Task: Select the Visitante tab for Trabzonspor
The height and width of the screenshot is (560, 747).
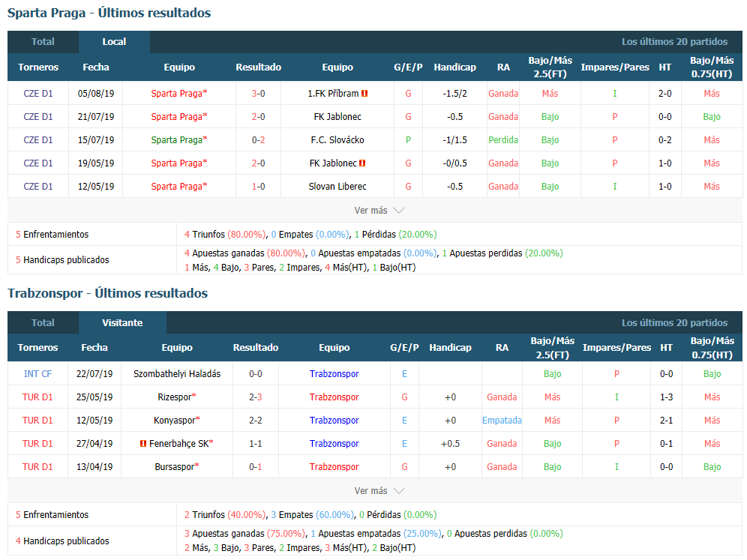Action: [x=122, y=322]
